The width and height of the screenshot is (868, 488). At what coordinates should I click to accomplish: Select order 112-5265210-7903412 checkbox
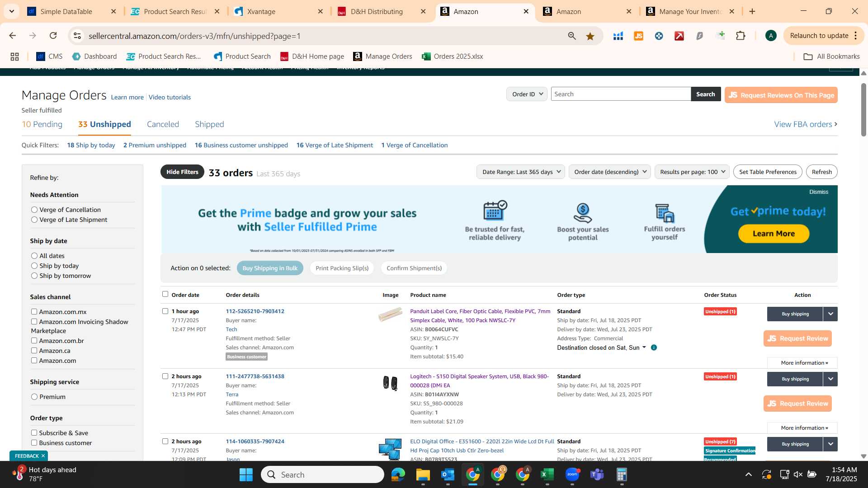165,311
